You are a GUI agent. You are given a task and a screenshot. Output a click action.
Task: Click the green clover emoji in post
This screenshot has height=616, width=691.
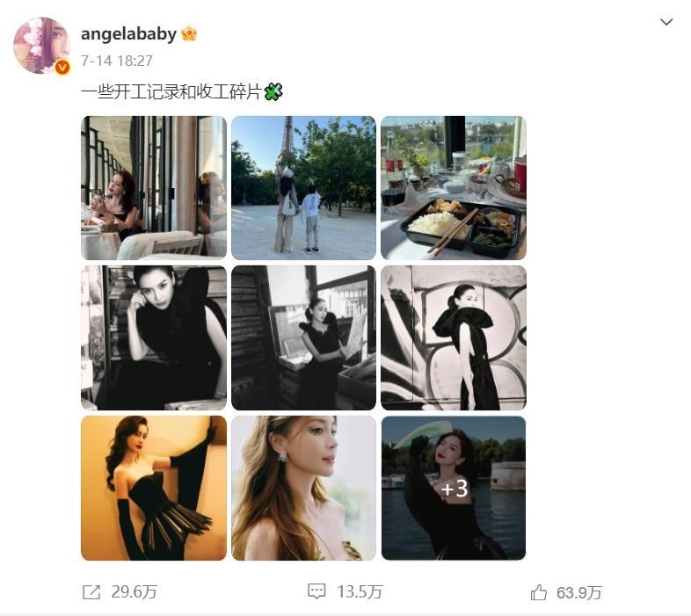273,92
